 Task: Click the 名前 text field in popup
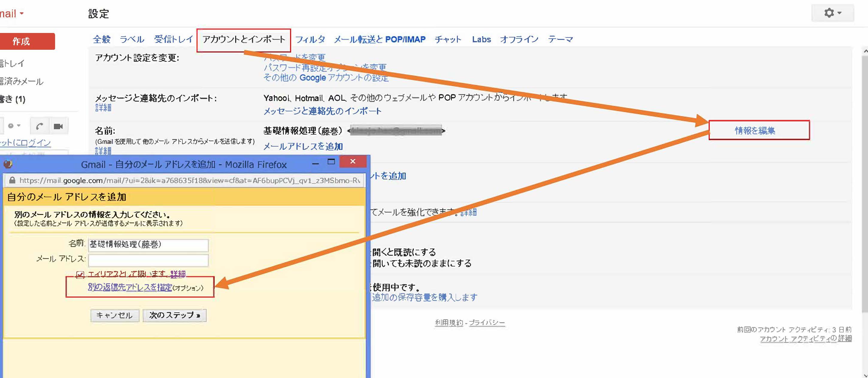click(x=148, y=245)
